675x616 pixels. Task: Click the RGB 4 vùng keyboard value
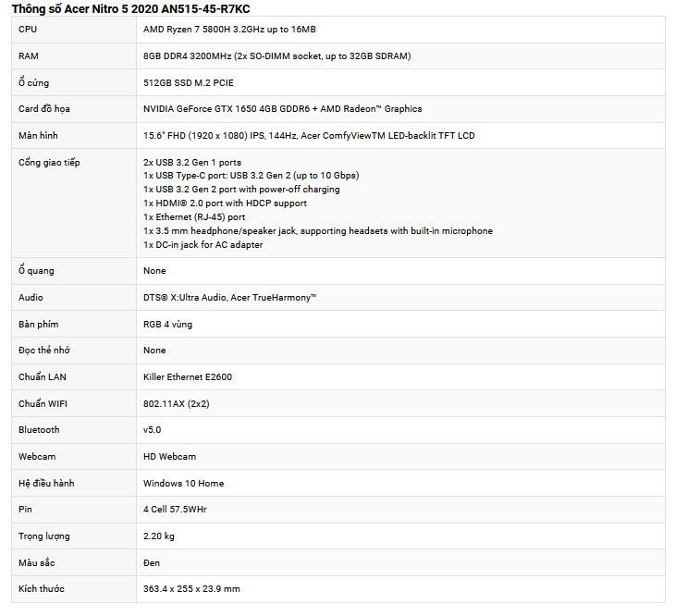167,324
